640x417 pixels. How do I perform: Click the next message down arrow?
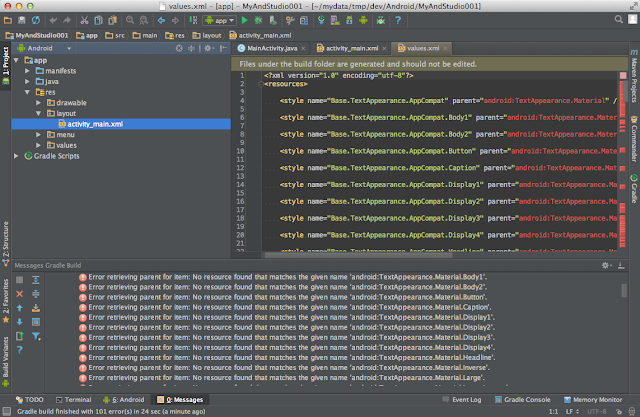pos(19,322)
